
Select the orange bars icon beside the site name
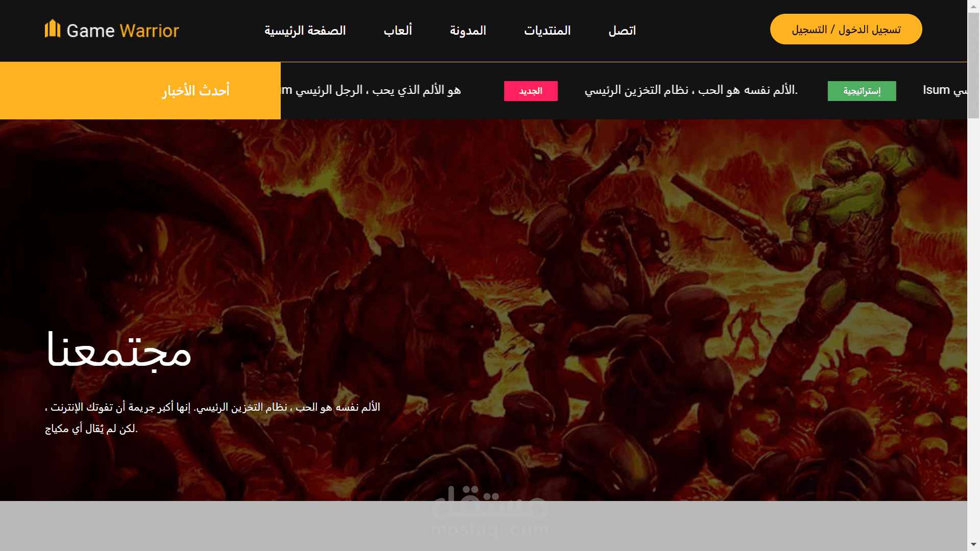click(x=54, y=29)
